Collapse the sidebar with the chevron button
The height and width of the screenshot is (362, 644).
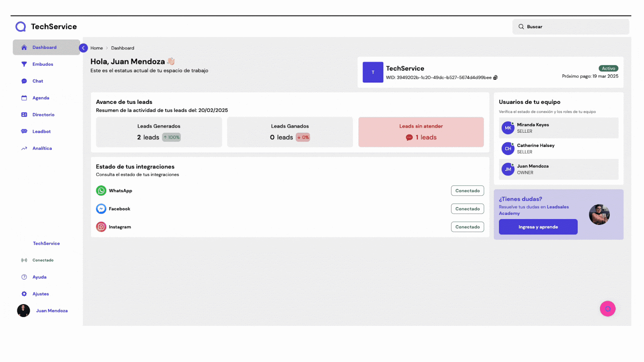[83, 48]
